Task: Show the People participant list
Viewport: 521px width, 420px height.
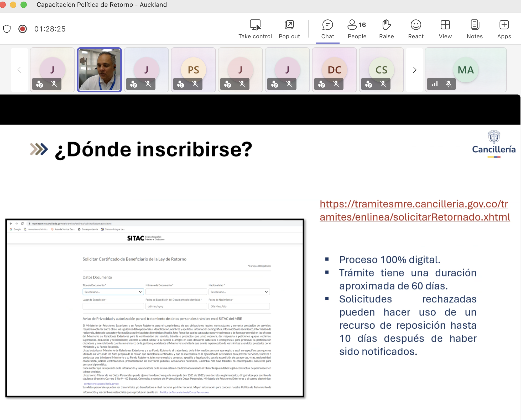Action: coord(357,29)
